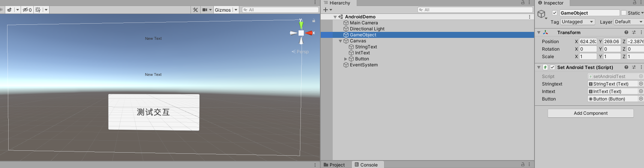Screen dimensions: 644x168
Task: Click Position X value field
Action: tap(588, 42)
